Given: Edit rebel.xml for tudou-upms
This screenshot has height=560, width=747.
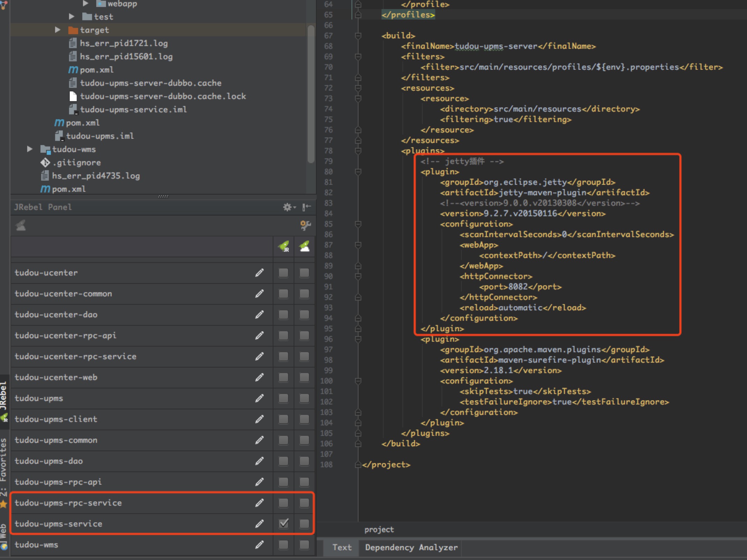Looking at the screenshot, I should 259,398.
